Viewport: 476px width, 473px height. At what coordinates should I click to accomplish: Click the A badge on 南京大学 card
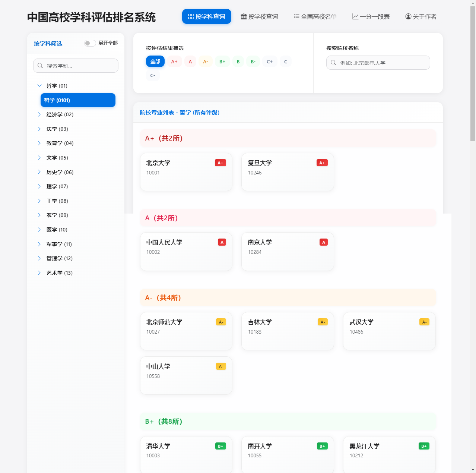pos(323,242)
